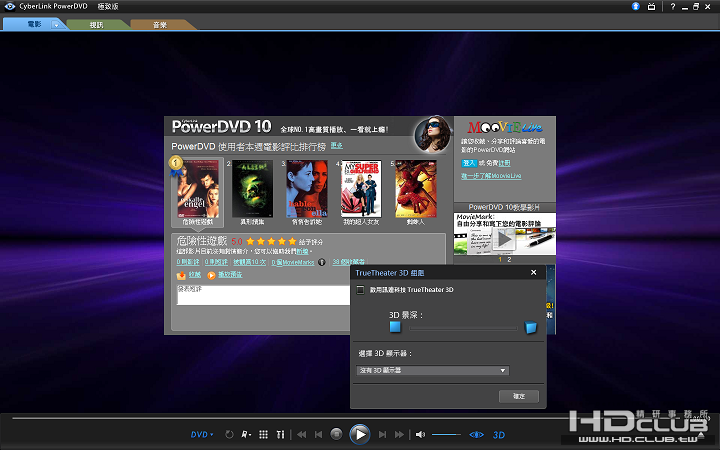Open the learn more about MoovieLive link
Viewport: 720px width, 450px height.
(x=491, y=176)
